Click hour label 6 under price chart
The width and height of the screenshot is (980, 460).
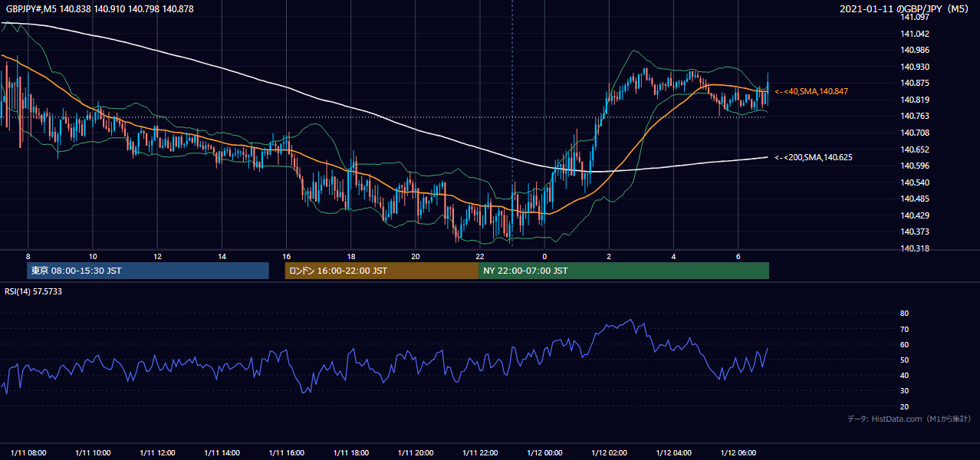pos(738,256)
